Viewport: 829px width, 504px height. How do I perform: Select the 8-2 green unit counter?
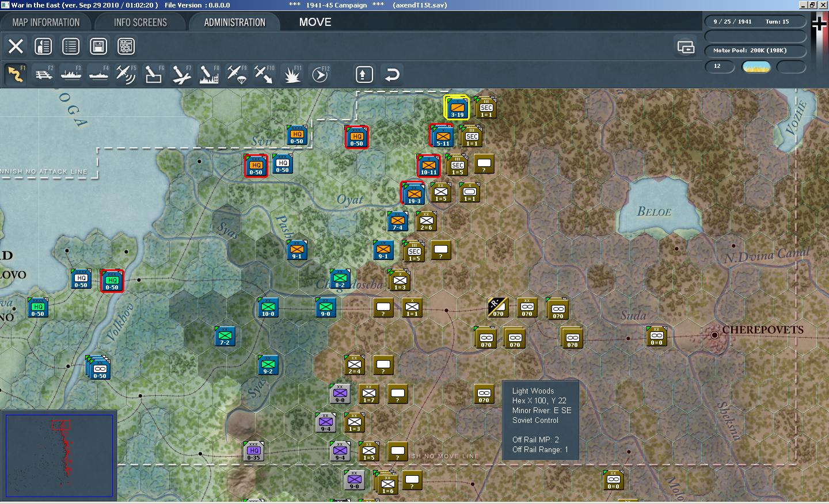coord(340,278)
